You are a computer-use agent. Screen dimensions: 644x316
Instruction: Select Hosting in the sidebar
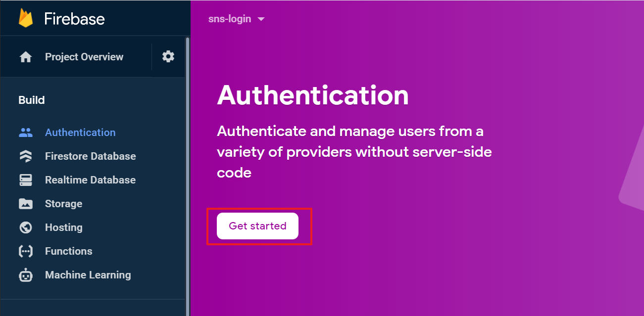[x=63, y=227]
